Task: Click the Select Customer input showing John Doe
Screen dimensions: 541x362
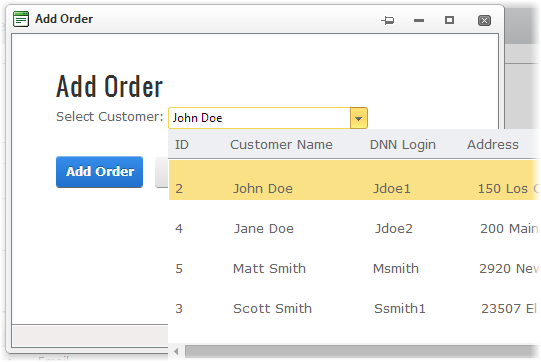Action: 259,118
